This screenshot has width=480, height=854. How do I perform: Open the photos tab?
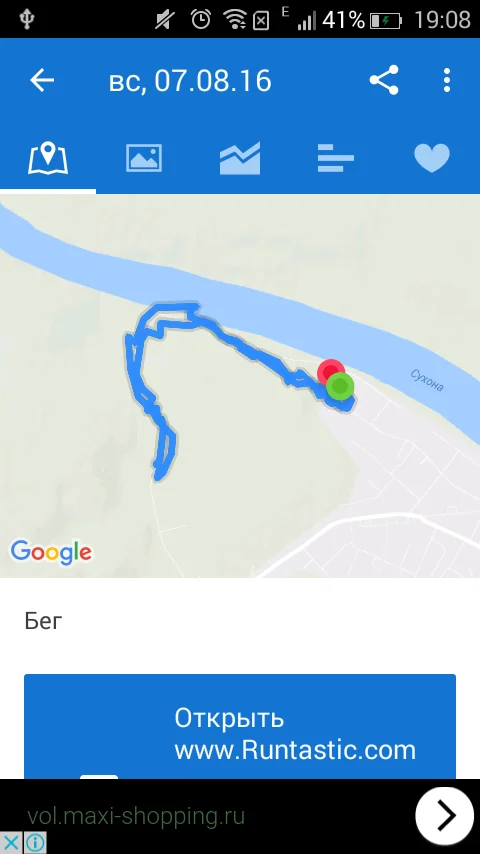click(144, 158)
